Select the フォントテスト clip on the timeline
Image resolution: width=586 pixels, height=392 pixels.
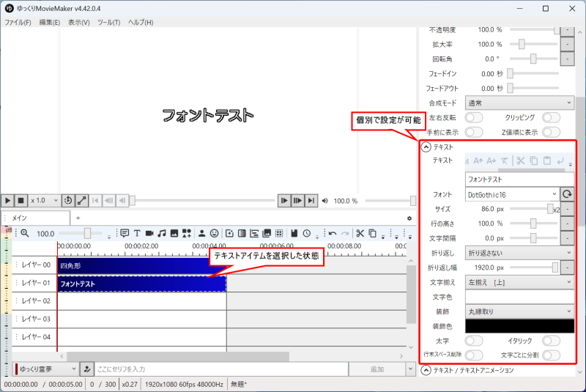[x=141, y=284]
